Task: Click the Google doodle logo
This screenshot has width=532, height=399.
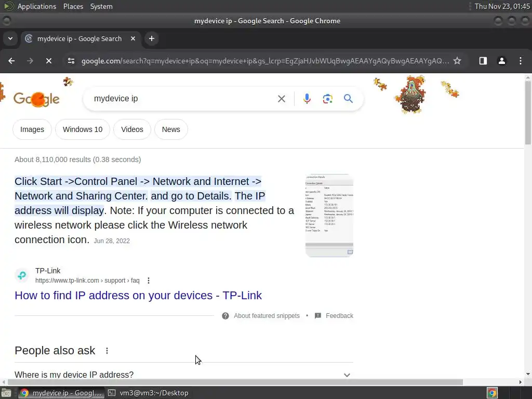Action: [37, 99]
